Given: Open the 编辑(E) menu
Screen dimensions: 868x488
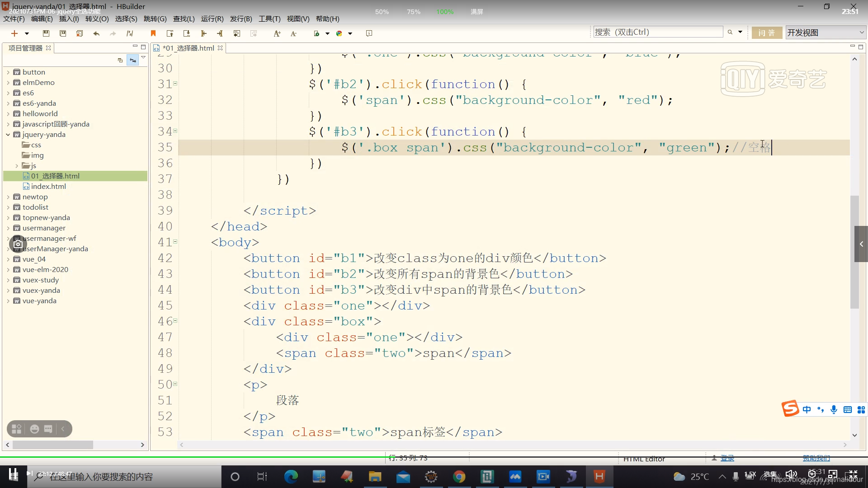Looking at the screenshot, I should click(42, 19).
